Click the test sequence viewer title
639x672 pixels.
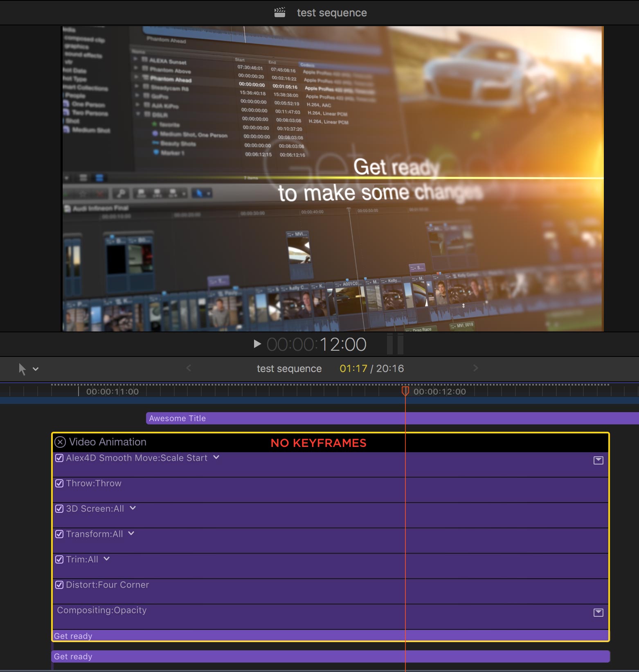tap(332, 13)
